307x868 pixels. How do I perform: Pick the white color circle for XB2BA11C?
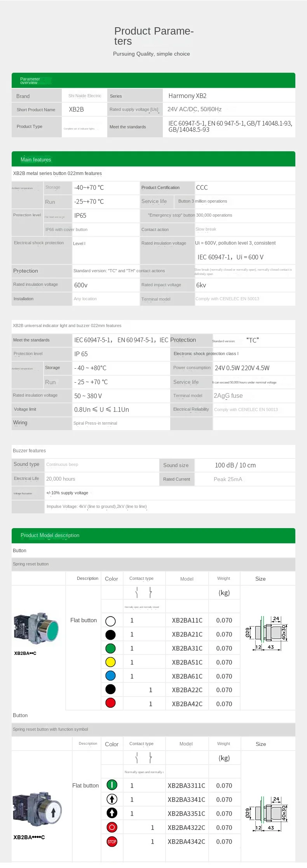click(x=110, y=621)
